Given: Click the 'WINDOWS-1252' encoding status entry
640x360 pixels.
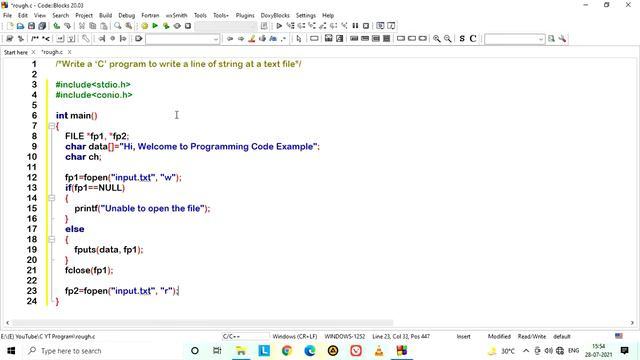Looking at the screenshot, I should [344, 336].
